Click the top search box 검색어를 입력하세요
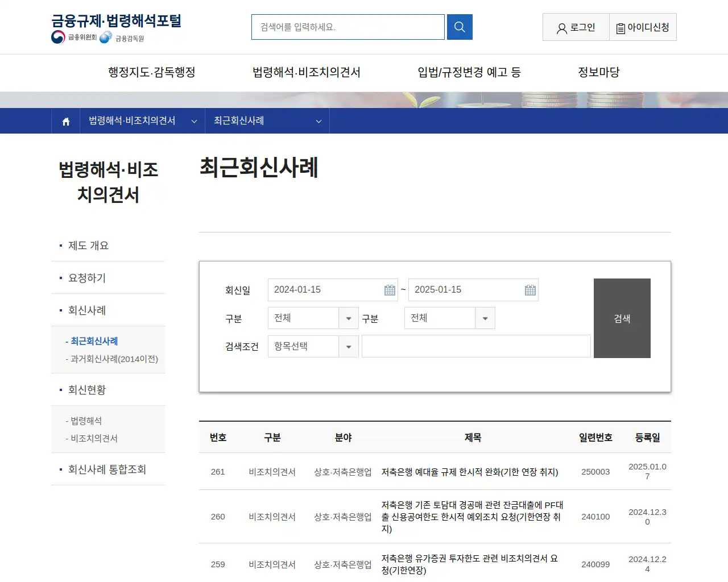The image size is (728, 582). 348,27
